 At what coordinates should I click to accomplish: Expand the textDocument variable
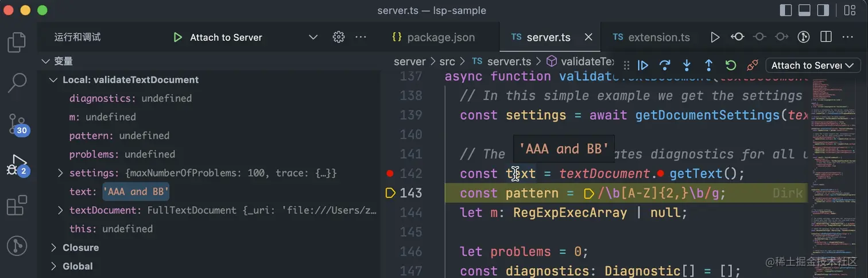click(60, 210)
